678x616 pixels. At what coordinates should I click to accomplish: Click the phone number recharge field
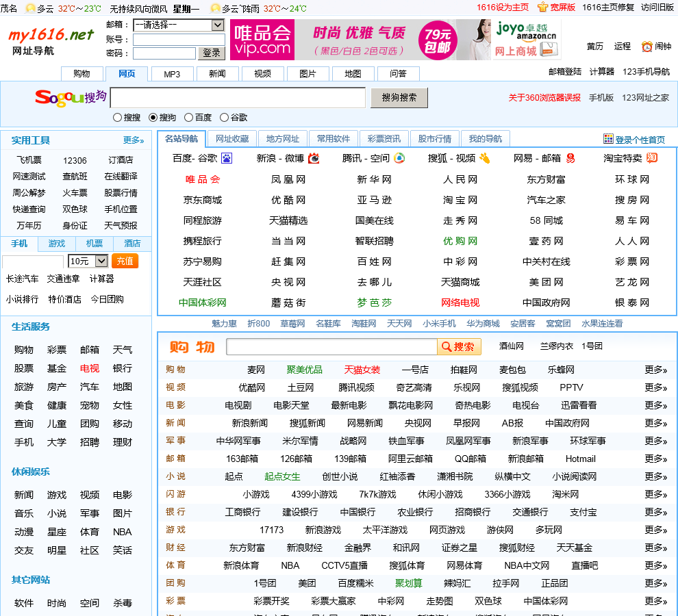point(33,261)
